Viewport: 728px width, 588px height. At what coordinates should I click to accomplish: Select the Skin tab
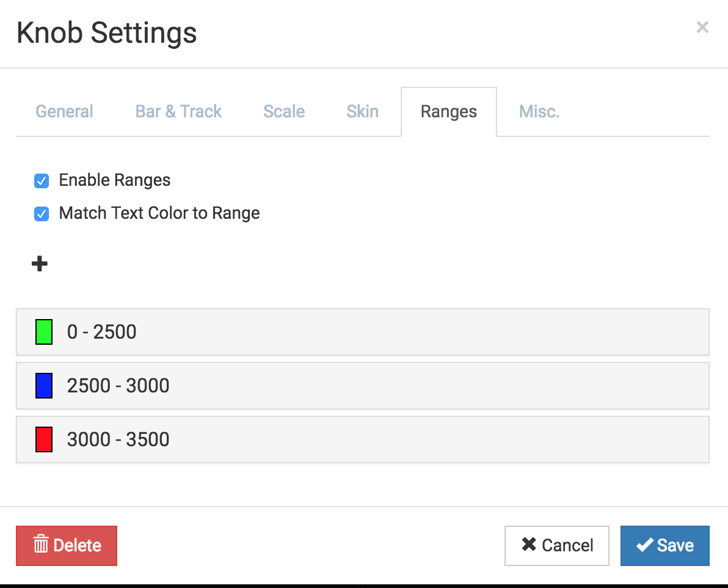click(363, 112)
